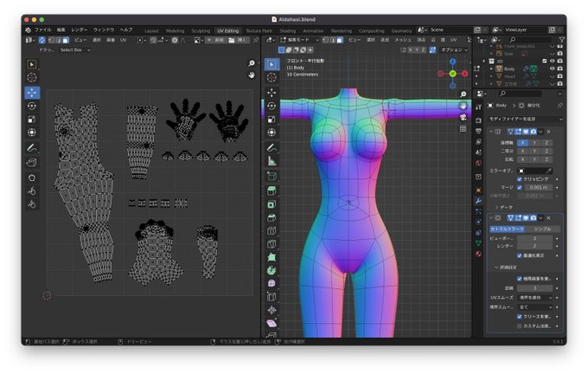The height and width of the screenshot is (374, 588).
Task: Toggle 3D collection visibility eye in outliner
Action: click(x=552, y=61)
